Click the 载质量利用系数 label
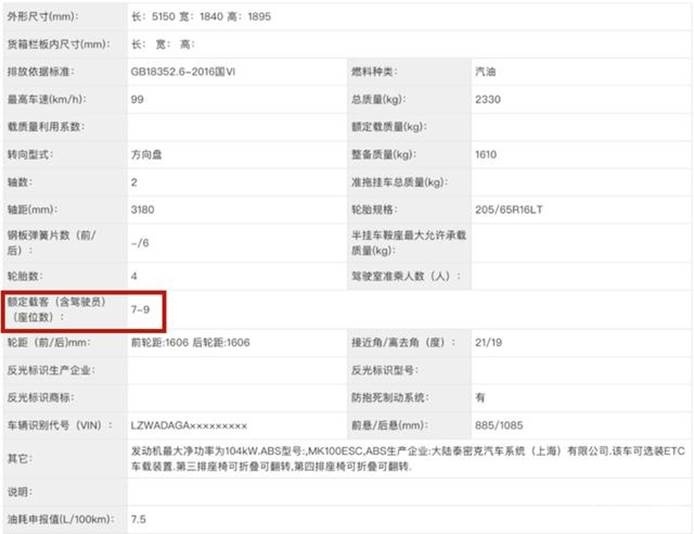694x534 pixels. click(46, 127)
